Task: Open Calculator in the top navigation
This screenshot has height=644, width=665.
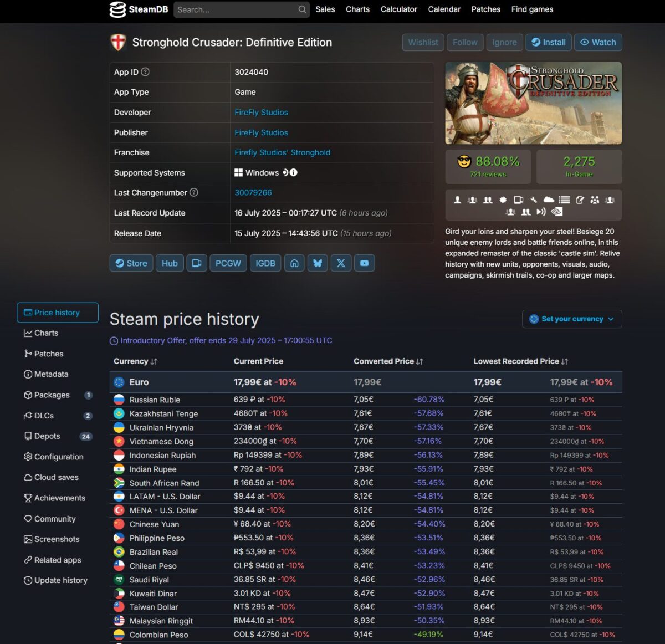Action: point(399,9)
